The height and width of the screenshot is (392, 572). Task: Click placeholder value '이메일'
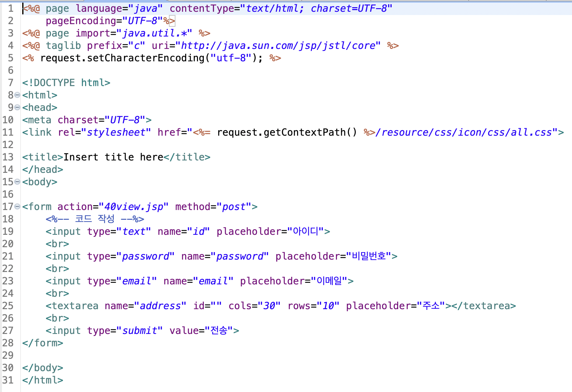click(329, 281)
